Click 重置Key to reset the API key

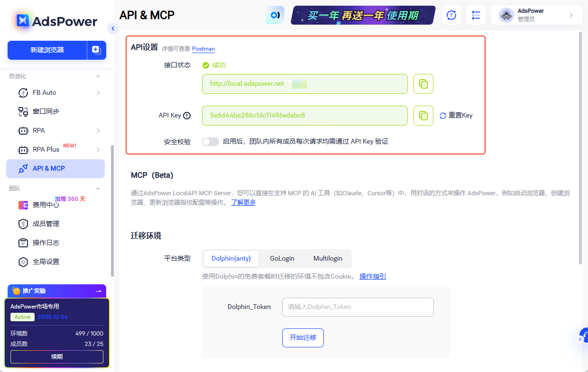pos(456,115)
